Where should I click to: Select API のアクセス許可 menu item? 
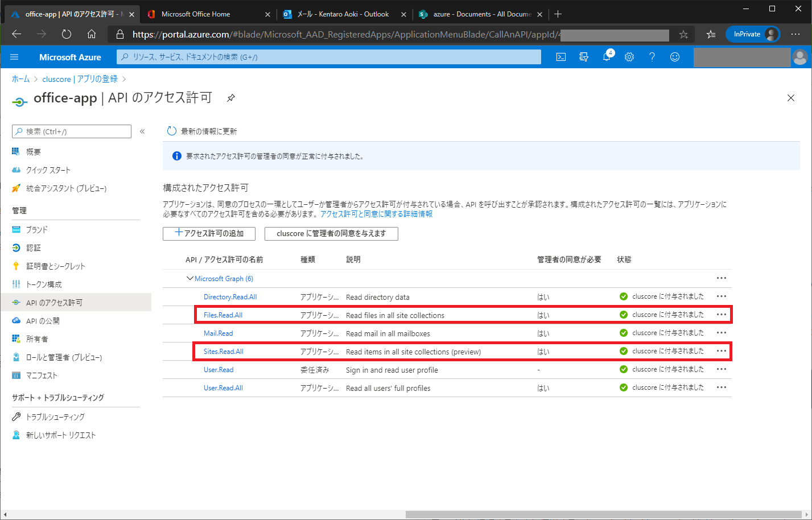point(76,303)
